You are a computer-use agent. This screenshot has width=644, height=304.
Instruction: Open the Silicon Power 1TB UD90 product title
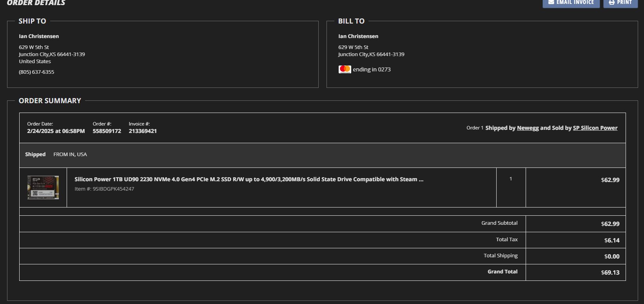[249, 179]
